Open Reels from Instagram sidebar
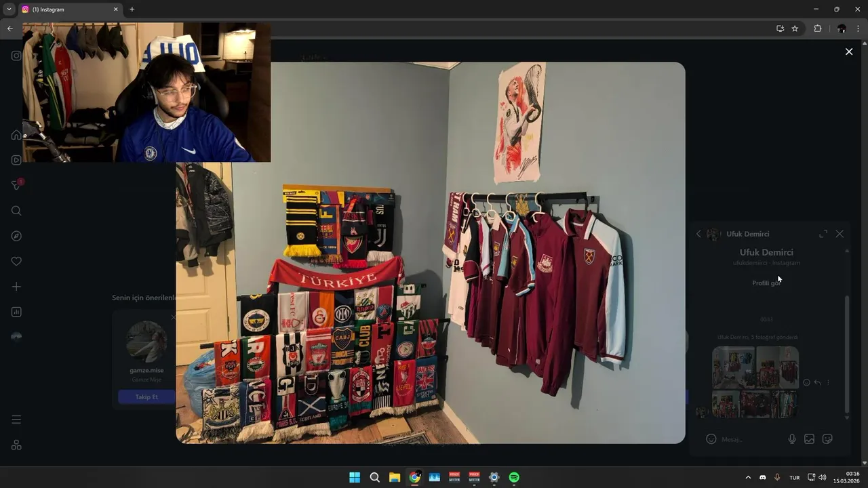868x488 pixels. [x=16, y=160]
